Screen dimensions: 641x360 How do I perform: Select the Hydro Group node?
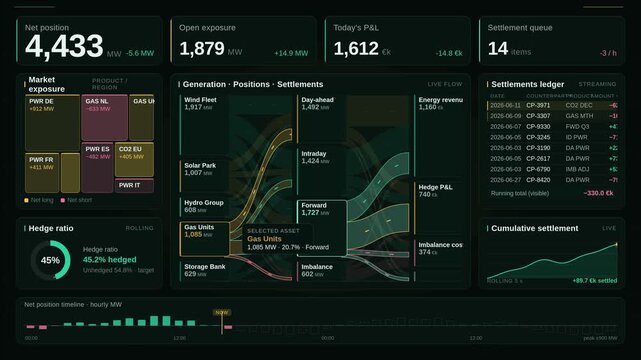click(204, 207)
